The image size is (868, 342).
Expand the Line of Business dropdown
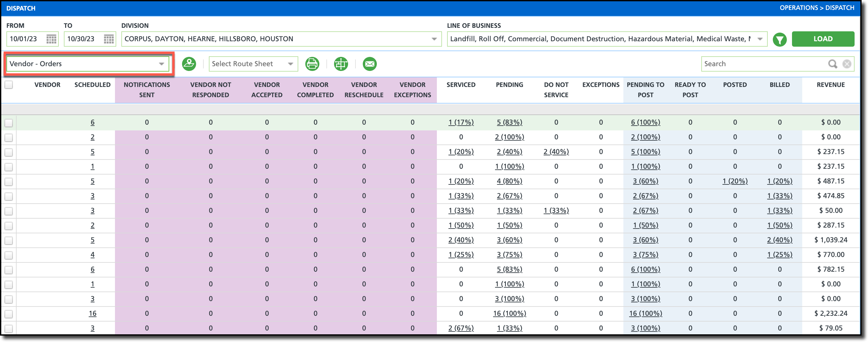tap(760, 39)
